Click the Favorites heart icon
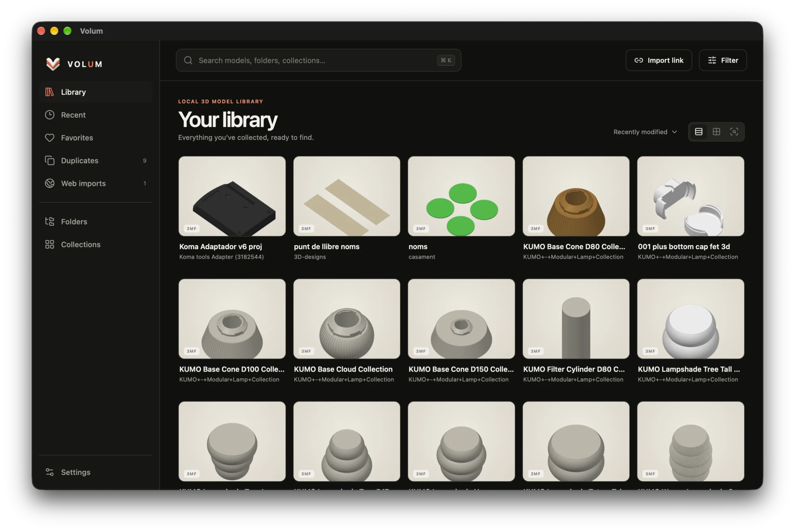This screenshot has height=532, width=795. click(50, 138)
